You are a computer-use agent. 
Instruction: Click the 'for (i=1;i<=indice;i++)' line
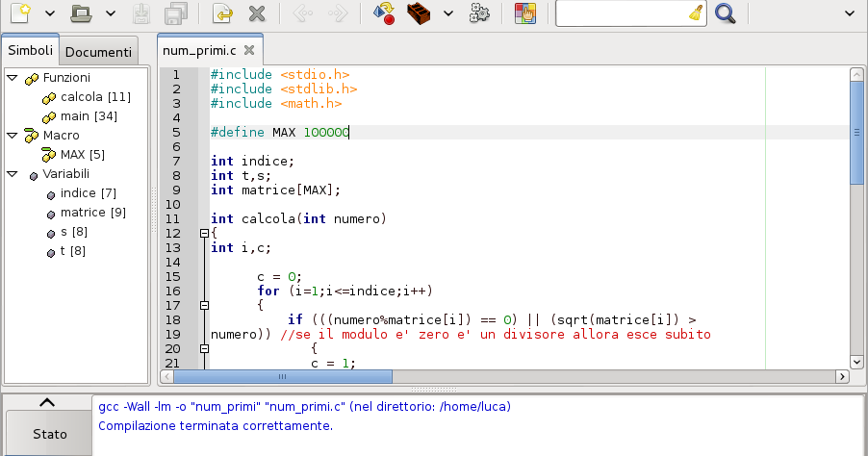[x=345, y=291]
